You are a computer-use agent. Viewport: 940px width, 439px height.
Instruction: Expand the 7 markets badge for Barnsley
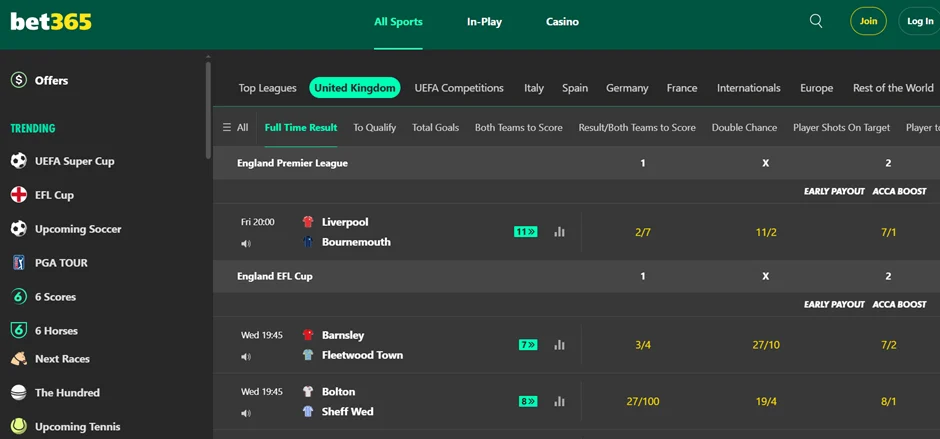pos(528,345)
